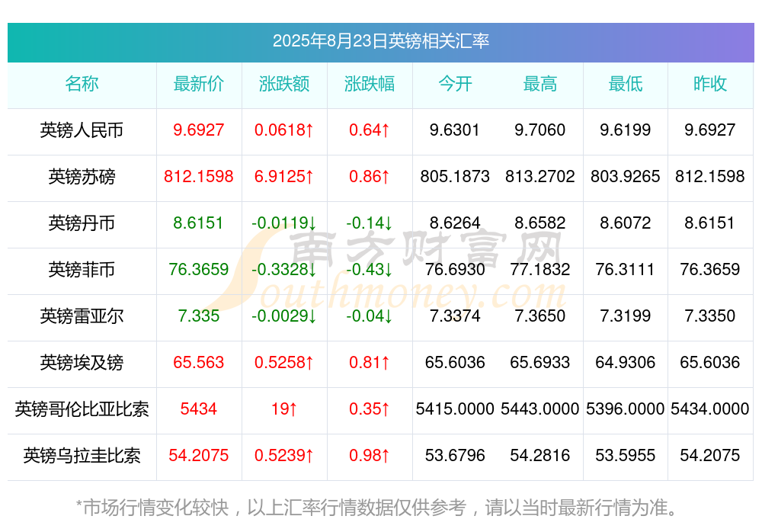Click the 英镑丹币 row name
Image resolution: width=762 pixels, height=532 pixels.
(82, 223)
